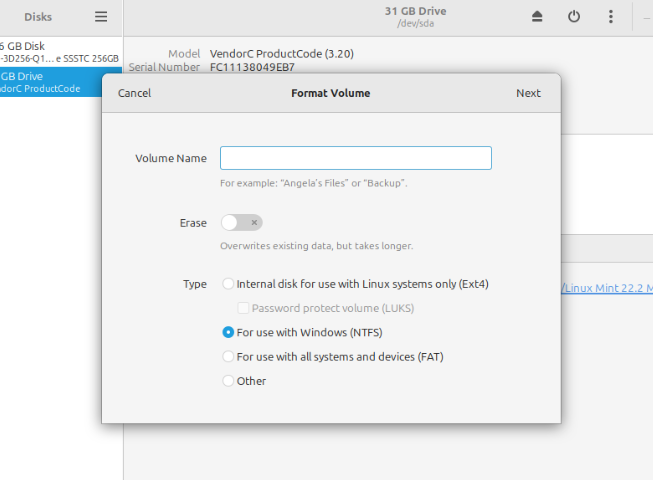Click Next to continue formatting
This screenshot has height=480, width=653.
coord(528,93)
